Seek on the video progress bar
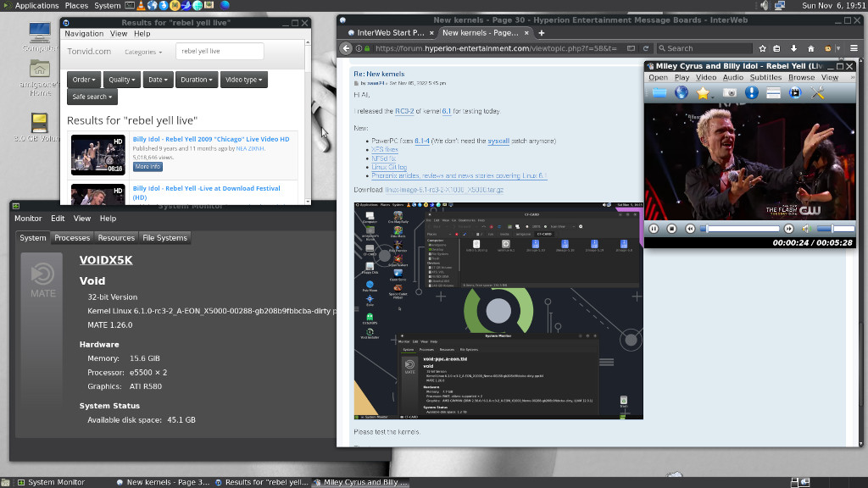Image resolution: width=868 pixels, height=488 pixels. 740,229
